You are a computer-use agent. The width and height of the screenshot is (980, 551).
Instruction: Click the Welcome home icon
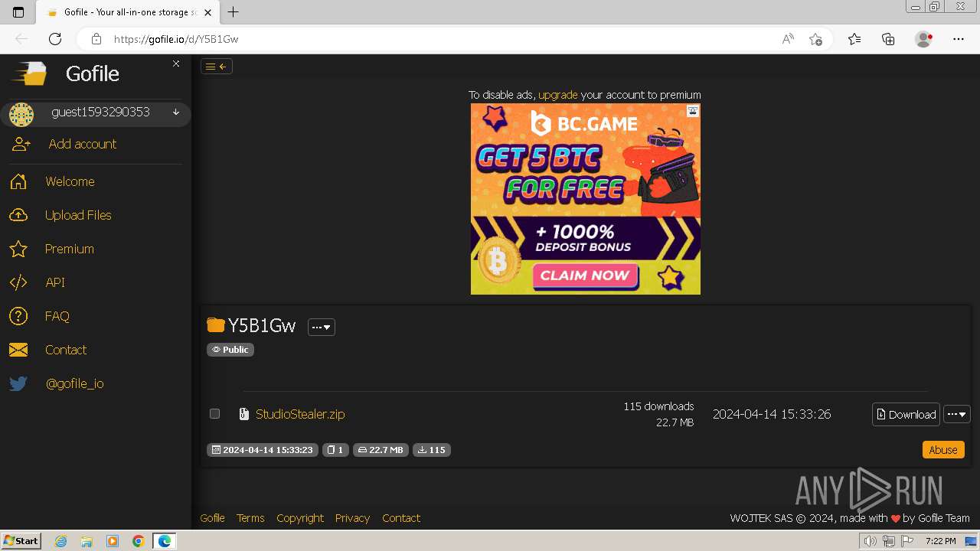(18, 181)
